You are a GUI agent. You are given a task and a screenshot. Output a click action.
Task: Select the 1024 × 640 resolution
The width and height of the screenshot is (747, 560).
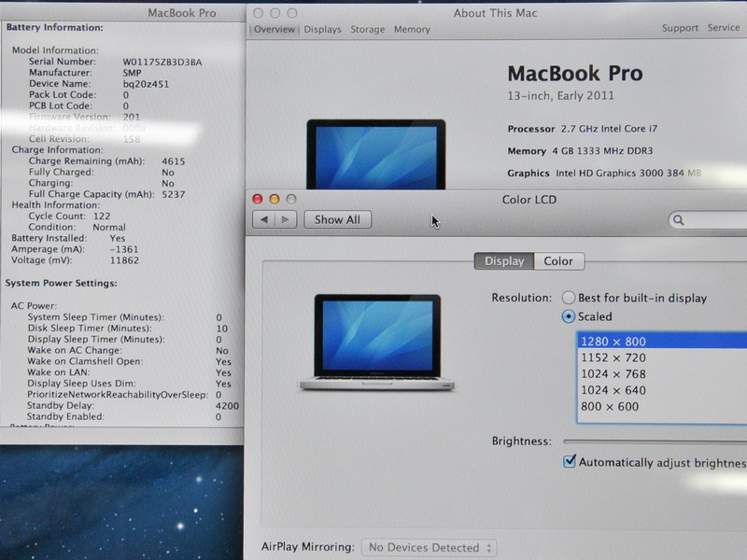click(x=662, y=390)
